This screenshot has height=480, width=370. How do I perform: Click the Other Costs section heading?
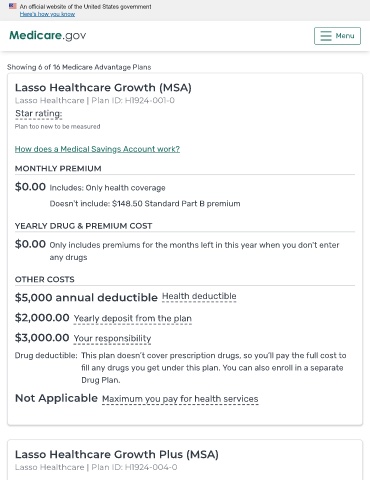[x=45, y=279]
